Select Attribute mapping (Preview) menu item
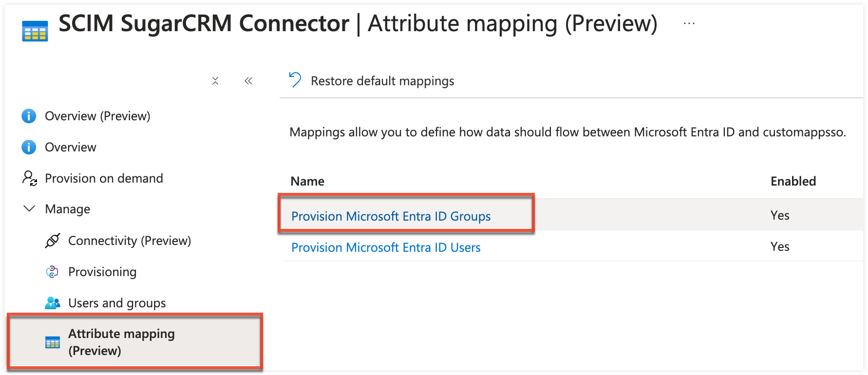The width and height of the screenshot is (868, 375). point(135,342)
